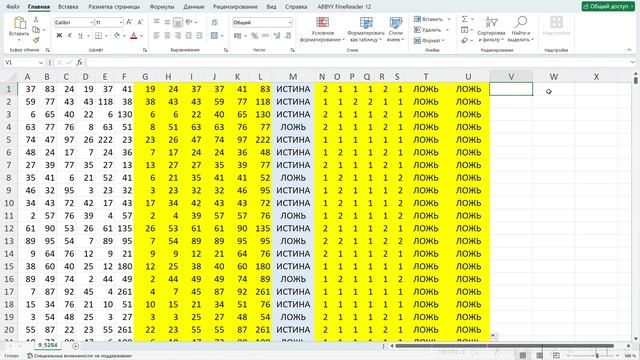Click the Center horizontally icon
The image size is (640, 360).
coord(167,36)
